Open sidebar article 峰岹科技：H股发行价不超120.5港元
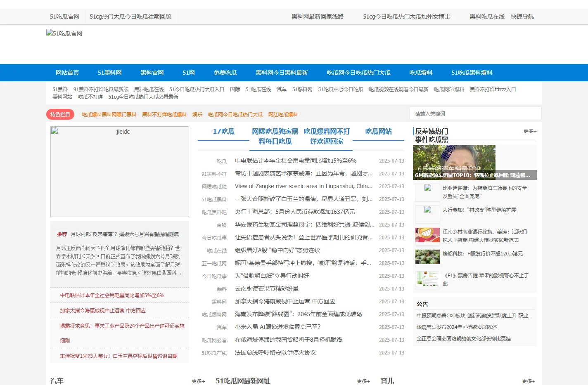The image size is (588, 385). click(483, 254)
